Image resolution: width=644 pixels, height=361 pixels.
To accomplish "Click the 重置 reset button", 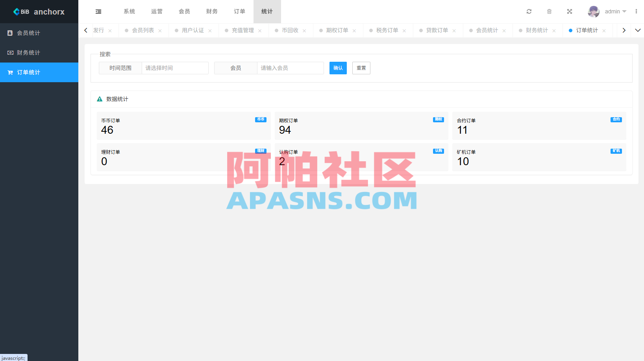I will pos(361,68).
